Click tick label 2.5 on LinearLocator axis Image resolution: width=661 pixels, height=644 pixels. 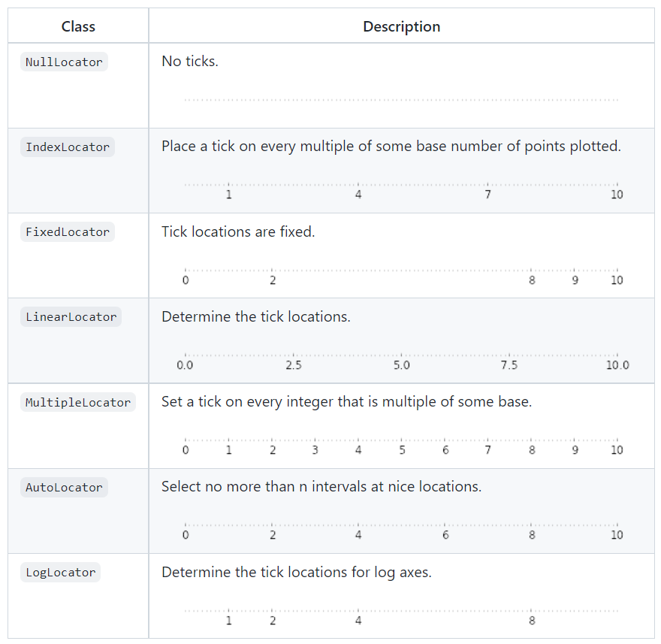[294, 364]
